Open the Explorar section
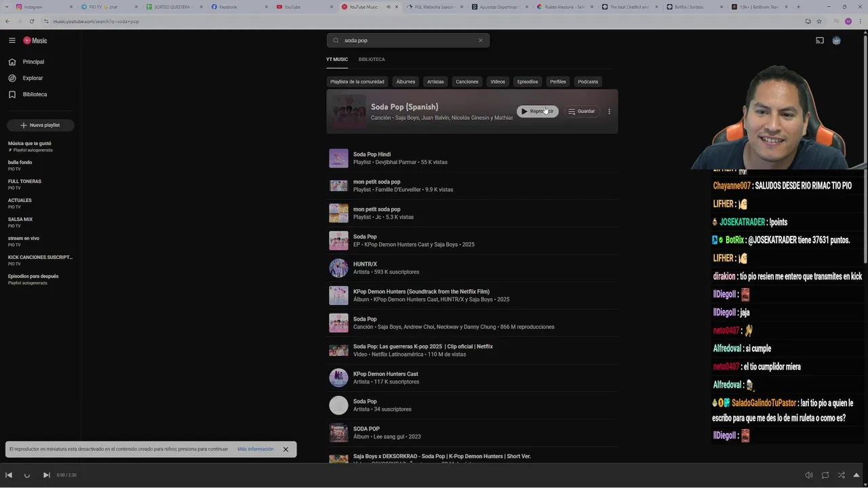This screenshot has width=868, height=488. [x=33, y=78]
